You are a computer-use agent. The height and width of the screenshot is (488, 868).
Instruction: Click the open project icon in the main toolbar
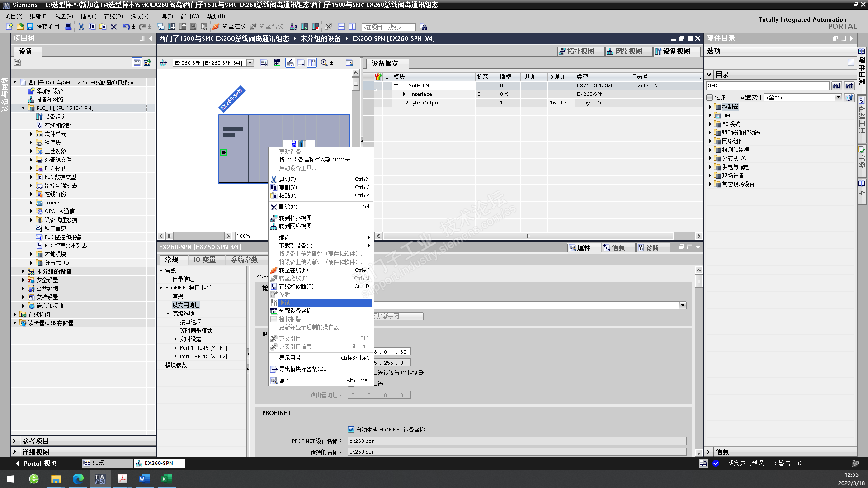(x=20, y=27)
